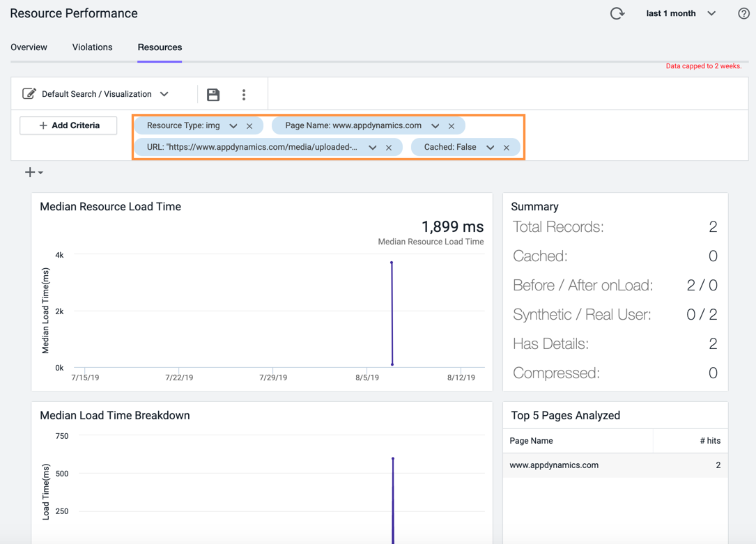Select the www.appdynamics.com row in Top 5 Pages
This screenshot has width=756, height=544.
tap(615, 465)
